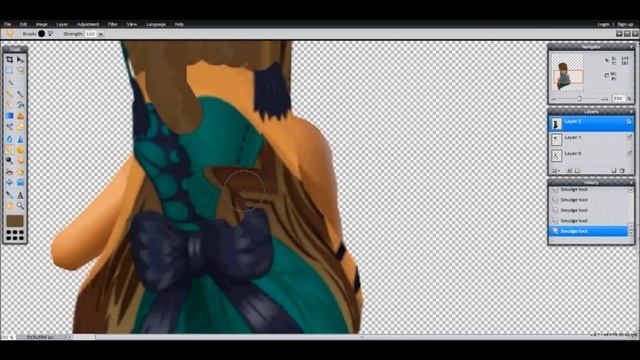Click the Strength value input field
This screenshot has height=360, width=640.
91,34
